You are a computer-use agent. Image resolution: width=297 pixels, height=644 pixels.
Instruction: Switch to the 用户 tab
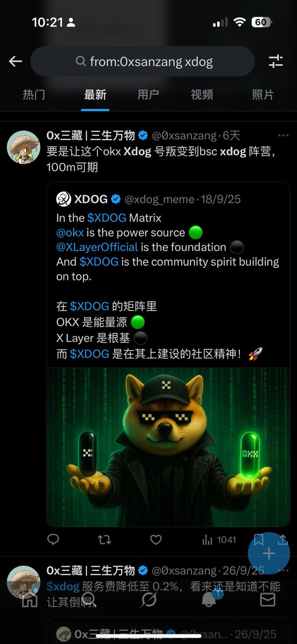(148, 95)
